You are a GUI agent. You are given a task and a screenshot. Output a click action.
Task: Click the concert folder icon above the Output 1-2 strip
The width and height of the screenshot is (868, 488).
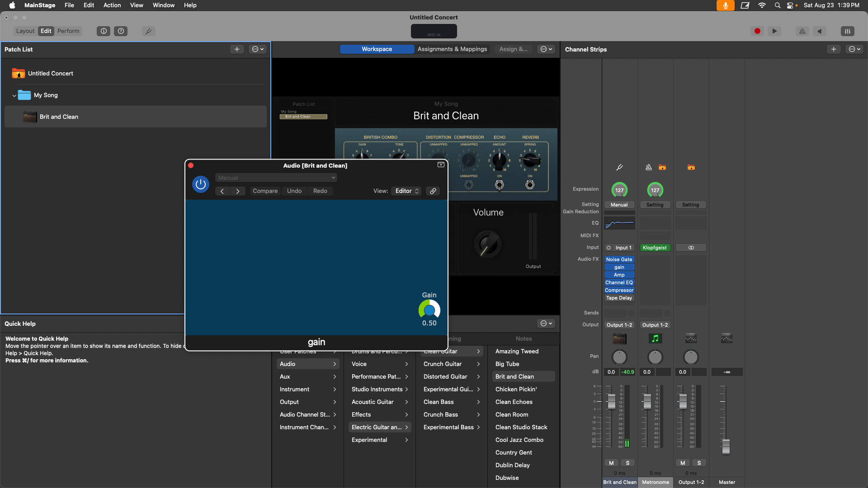tap(691, 167)
